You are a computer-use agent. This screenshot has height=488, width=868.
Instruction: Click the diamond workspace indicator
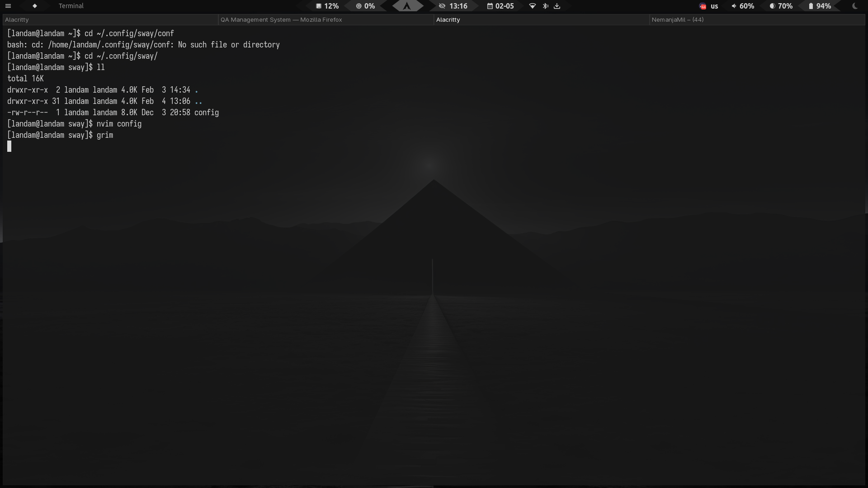coord(35,6)
